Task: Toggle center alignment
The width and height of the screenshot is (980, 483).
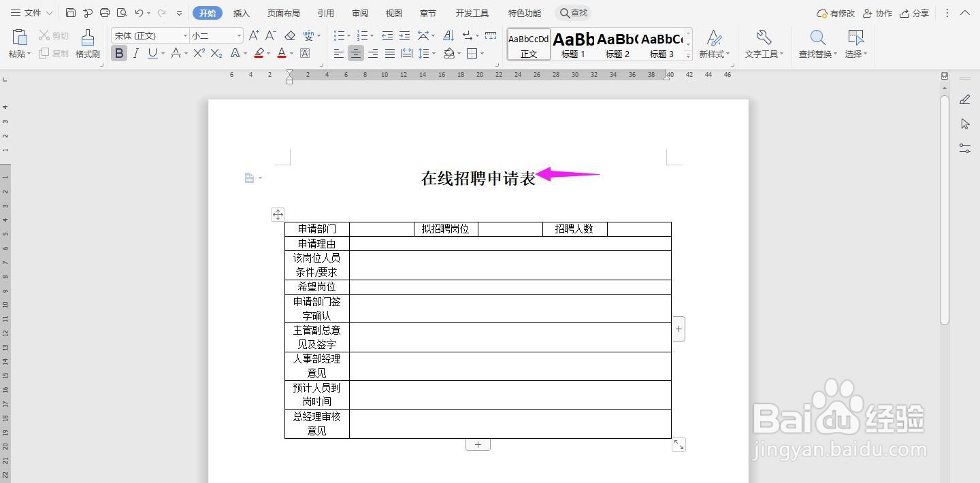Action: [x=356, y=53]
